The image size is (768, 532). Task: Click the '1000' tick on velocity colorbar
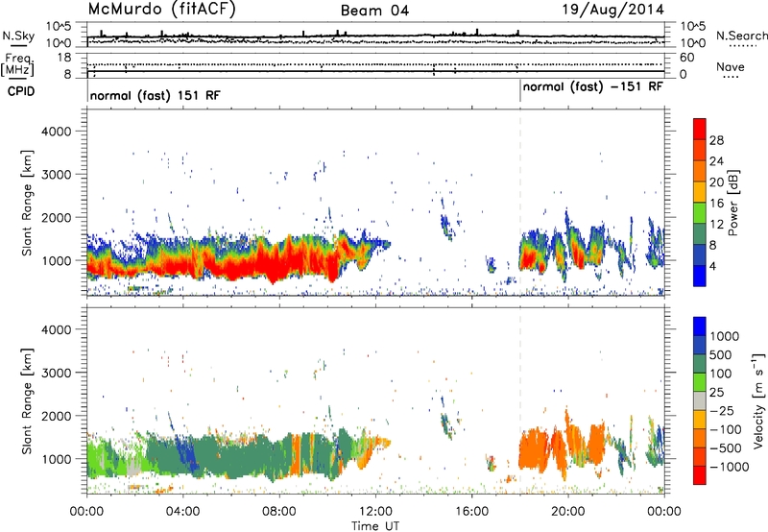coord(725,336)
